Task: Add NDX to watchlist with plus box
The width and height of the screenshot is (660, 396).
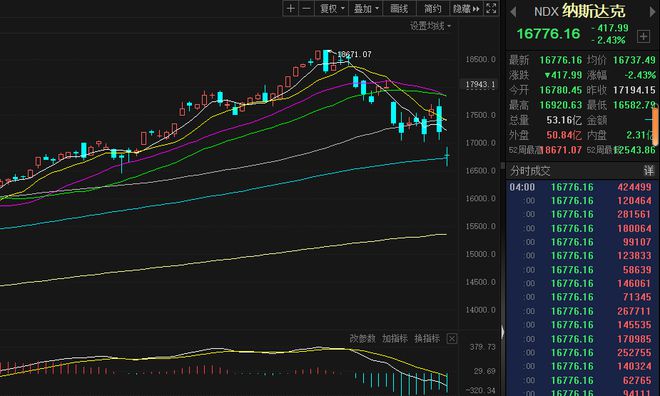Action: (643, 36)
